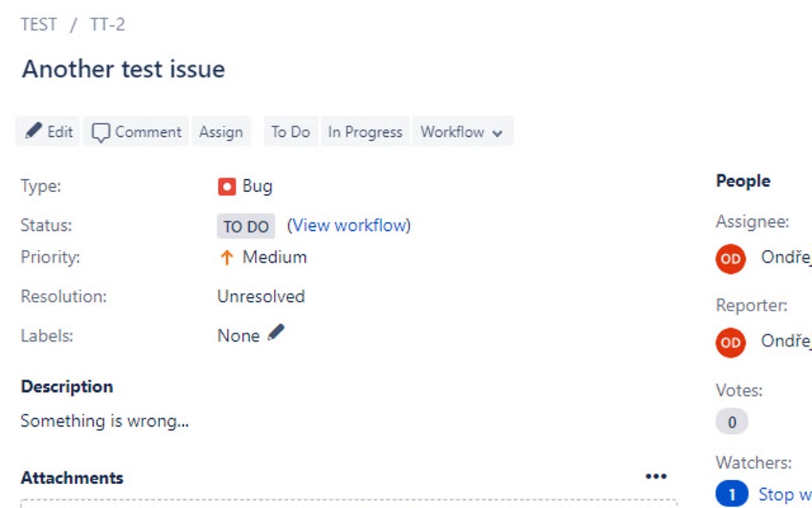The width and height of the screenshot is (812, 508).
Task: Click the reporter's OD avatar icon
Action: tap(730, 343)
